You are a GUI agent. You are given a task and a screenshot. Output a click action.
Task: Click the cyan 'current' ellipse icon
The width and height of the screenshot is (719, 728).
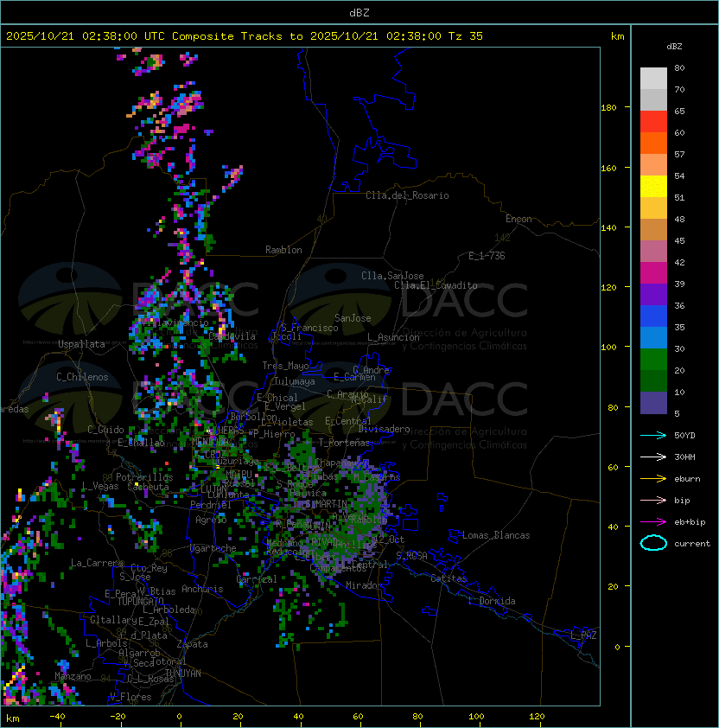(x=653, y=543)
